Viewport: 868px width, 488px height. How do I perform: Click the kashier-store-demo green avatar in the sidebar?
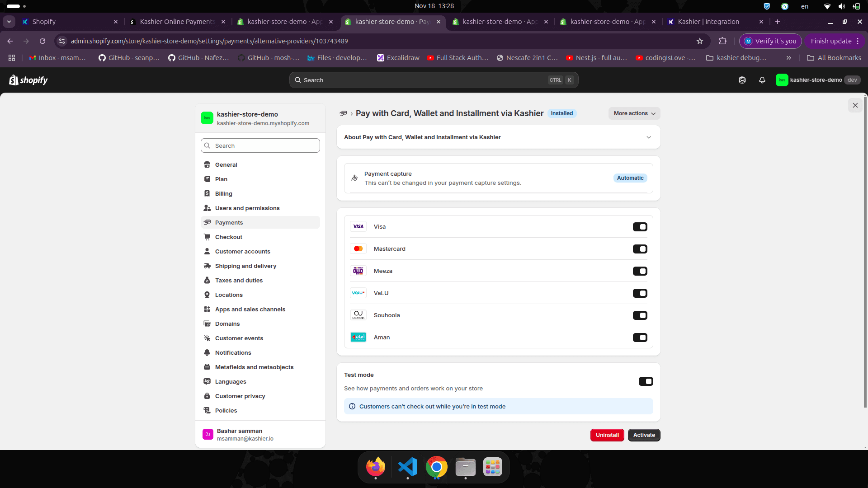coord(207,118)
